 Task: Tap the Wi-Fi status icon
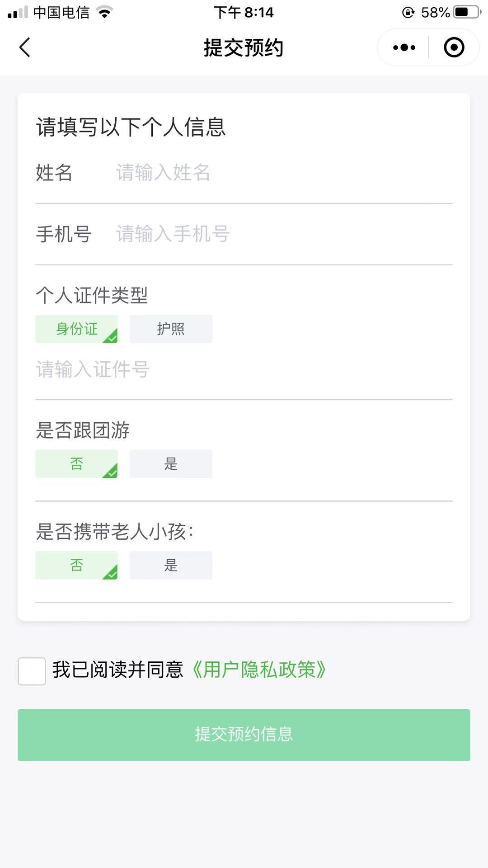105,12
